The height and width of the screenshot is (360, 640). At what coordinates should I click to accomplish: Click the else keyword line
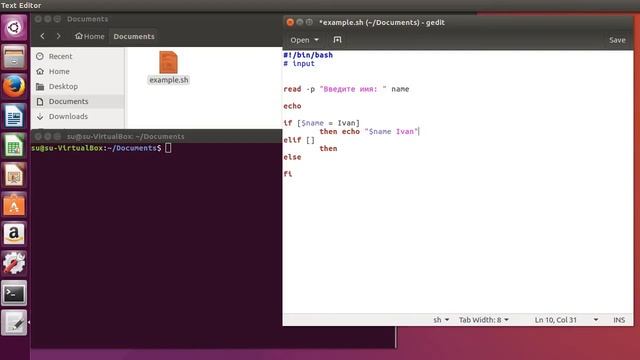[x=292, y=157]
